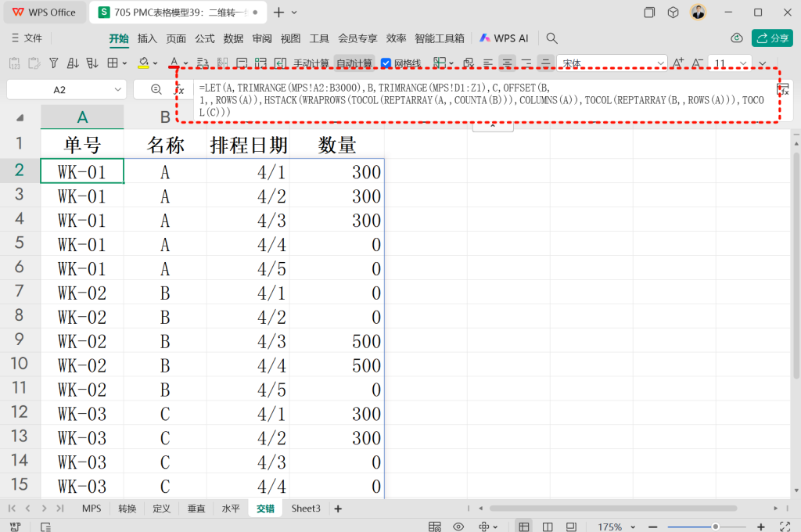This screenshot has width=801, height=532.
Task: Click the paste values-only icon
Action: pos(14,63)
